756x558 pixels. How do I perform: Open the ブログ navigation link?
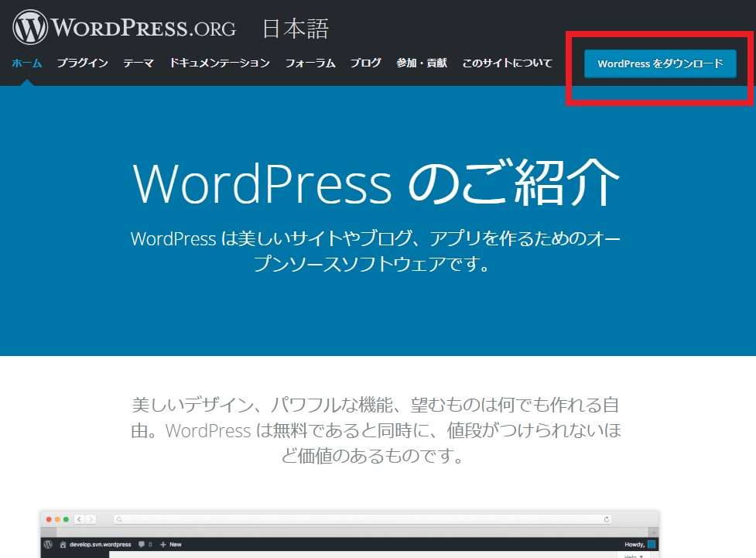click(x=365, y=63)
